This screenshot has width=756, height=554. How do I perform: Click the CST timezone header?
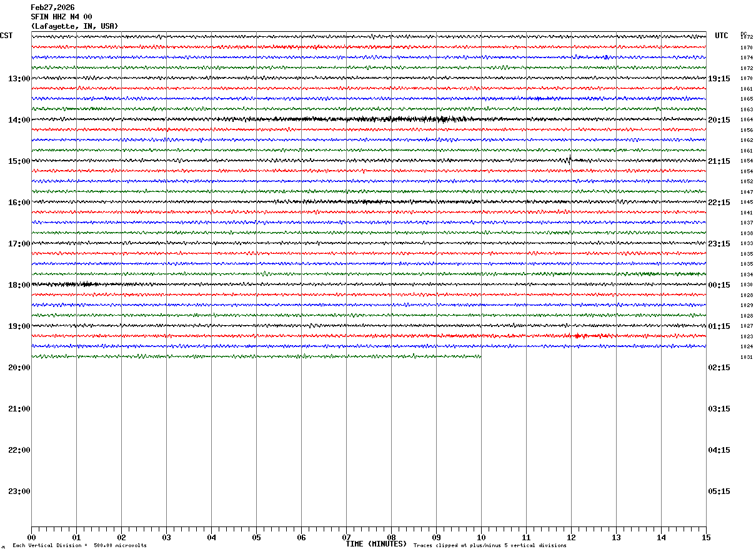[6, 36]
